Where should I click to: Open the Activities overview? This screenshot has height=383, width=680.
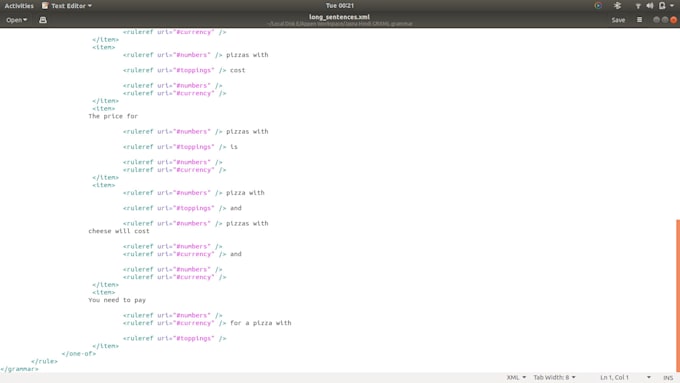[19, 6]
